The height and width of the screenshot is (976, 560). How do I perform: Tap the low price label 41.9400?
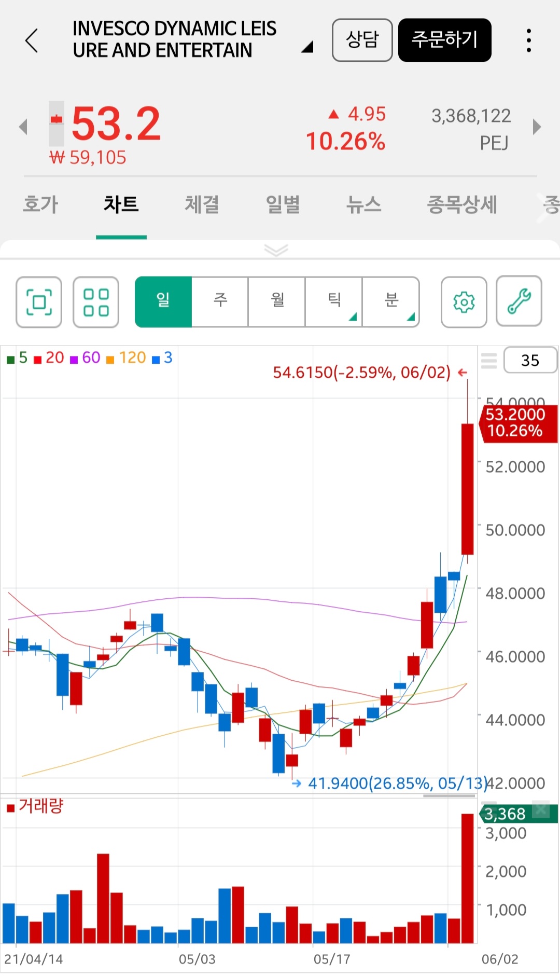(x=398, y=783)
